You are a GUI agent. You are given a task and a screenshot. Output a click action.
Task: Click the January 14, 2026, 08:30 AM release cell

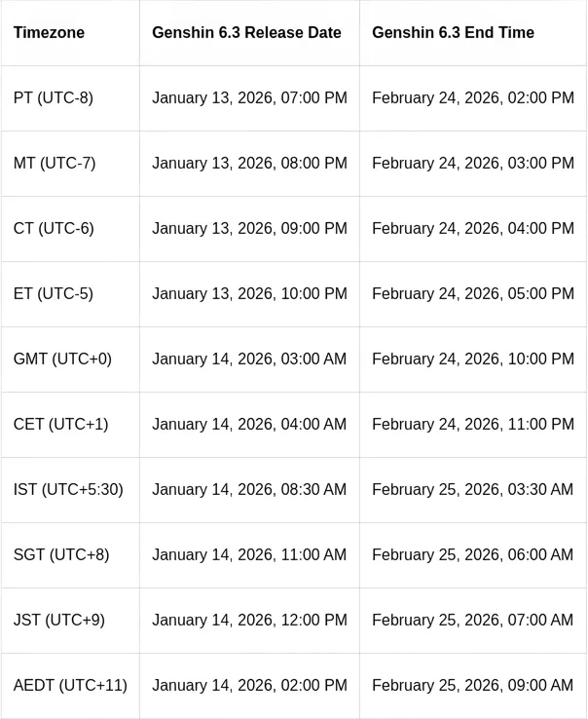249,490
